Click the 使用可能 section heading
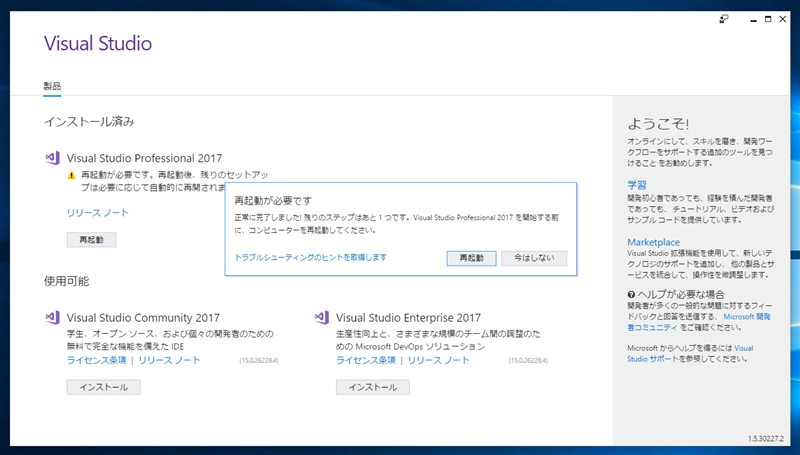The image size is (800, 455). tap(66, 281)
